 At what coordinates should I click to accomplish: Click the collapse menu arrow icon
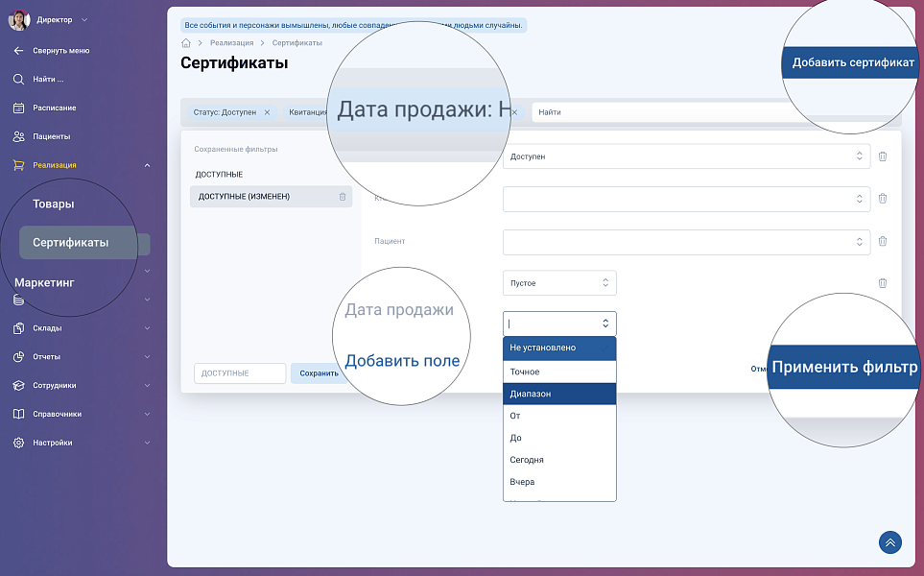(18, 51)
